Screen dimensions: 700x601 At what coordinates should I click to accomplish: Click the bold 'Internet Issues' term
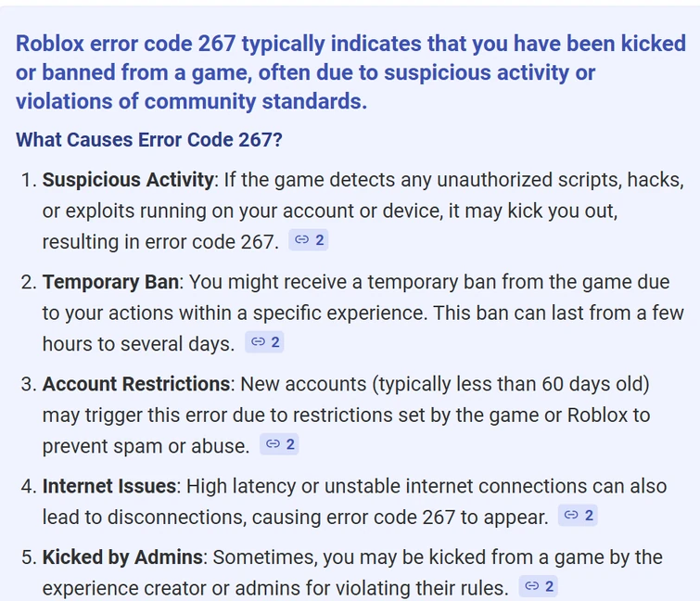tap(110, 486)
